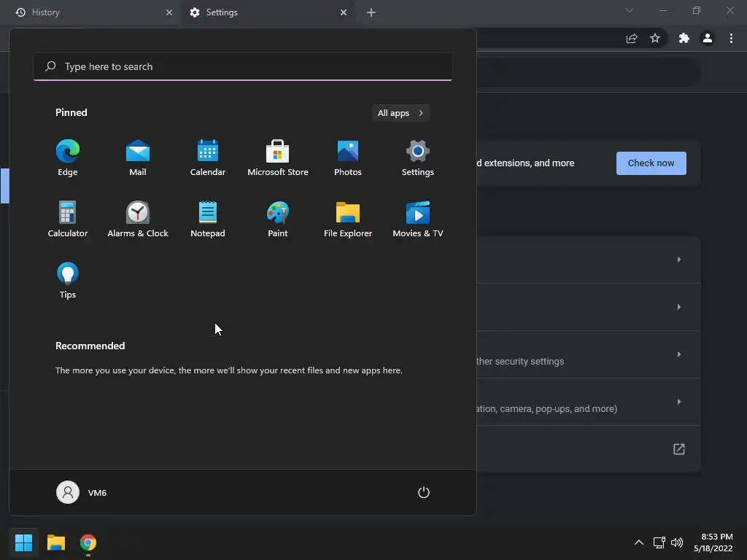Image resolution: width=747 pixels, height=560 pixels.
Task: Open File Explorer on the taskbar
Action: pos(55,542)
